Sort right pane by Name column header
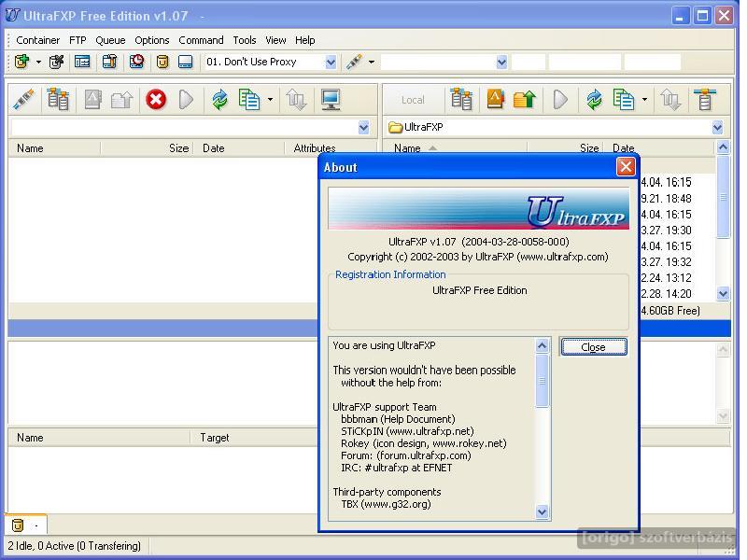The width and height of the screenshot is (747, 560). tap(455, 148)
